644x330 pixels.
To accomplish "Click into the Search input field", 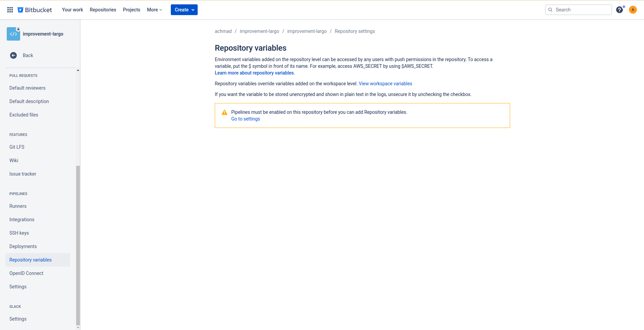I will point(581,10).
